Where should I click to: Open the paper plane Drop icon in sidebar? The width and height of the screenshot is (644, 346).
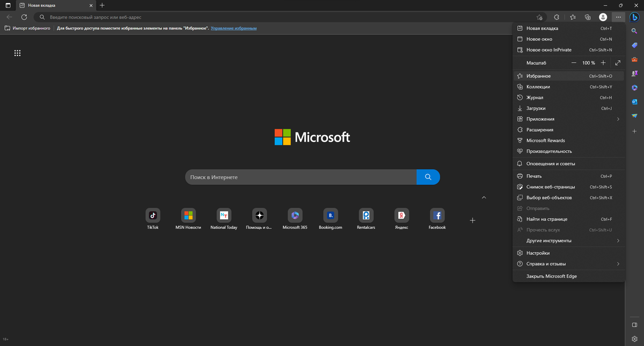pos(634,116)
